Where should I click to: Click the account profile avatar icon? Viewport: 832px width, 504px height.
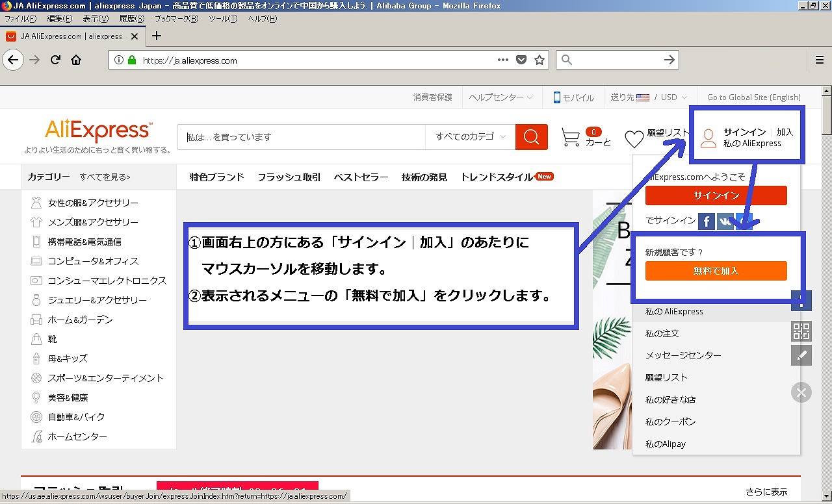point(708,138)
